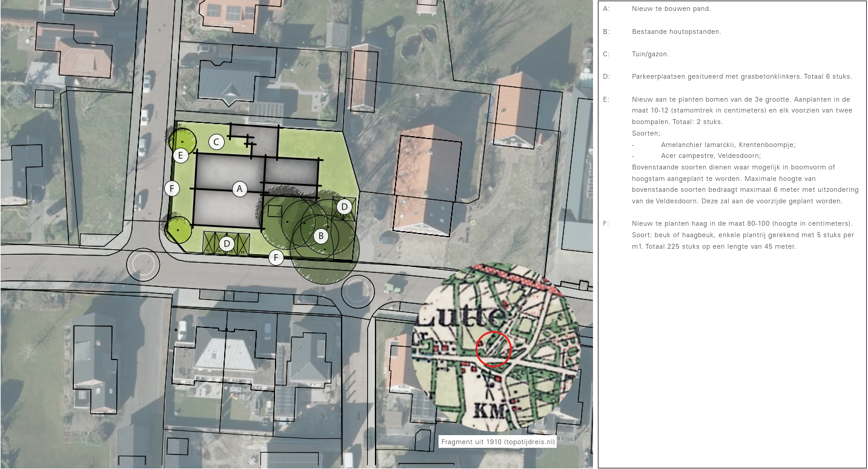Click the 'Parkeerplaatsen gesitueerd met grasbetonklinkers' legend line
This screenshot has height=469, width=868.
[x=741, y=76]
